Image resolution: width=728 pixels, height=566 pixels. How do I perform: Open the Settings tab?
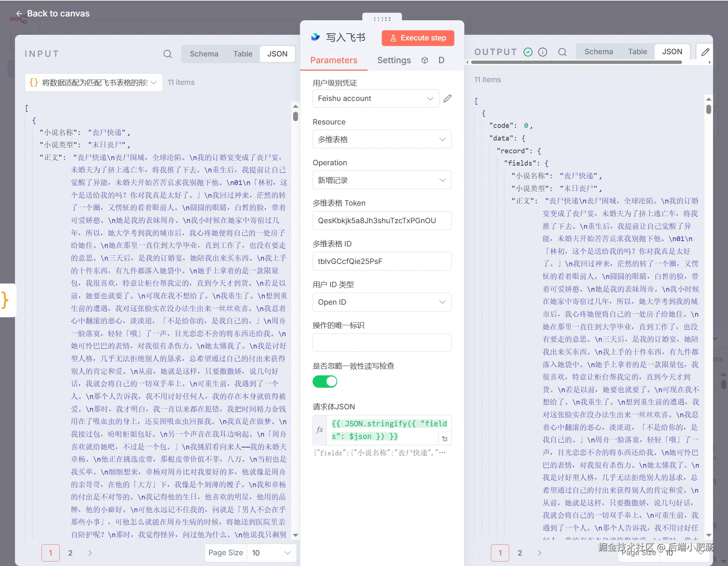(393, 60)
